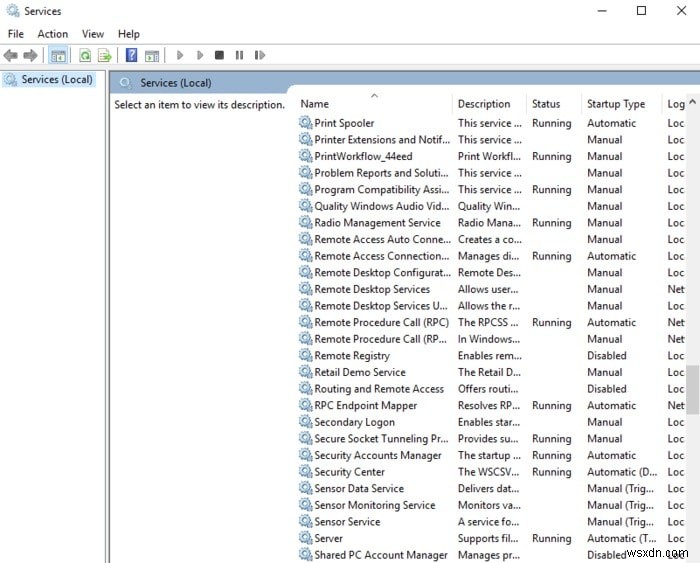700x563 pixels.
Task: Select Quality Windows Audio Vid... service
Action: [381, 206]
